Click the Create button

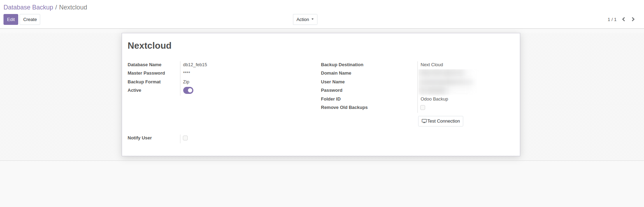(30, 19)
